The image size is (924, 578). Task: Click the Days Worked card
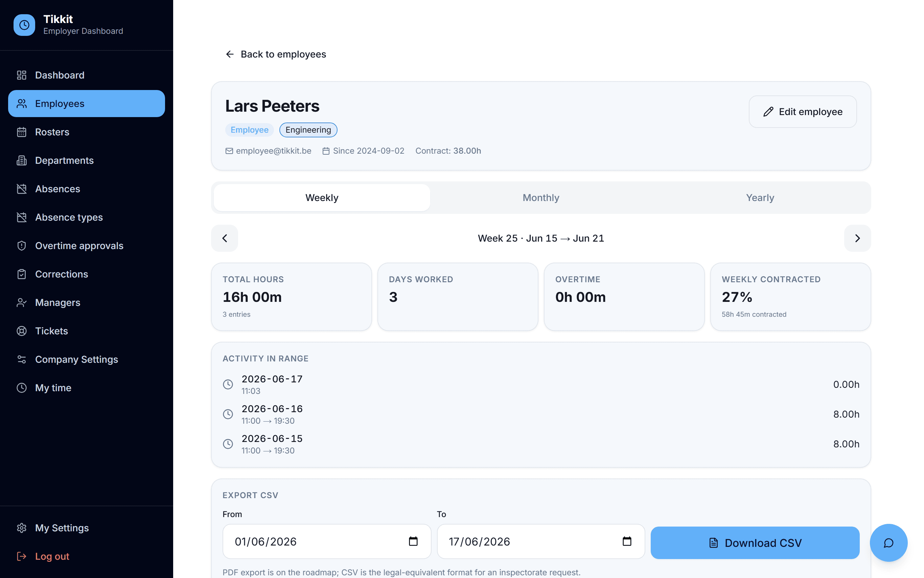pos(458,297)
